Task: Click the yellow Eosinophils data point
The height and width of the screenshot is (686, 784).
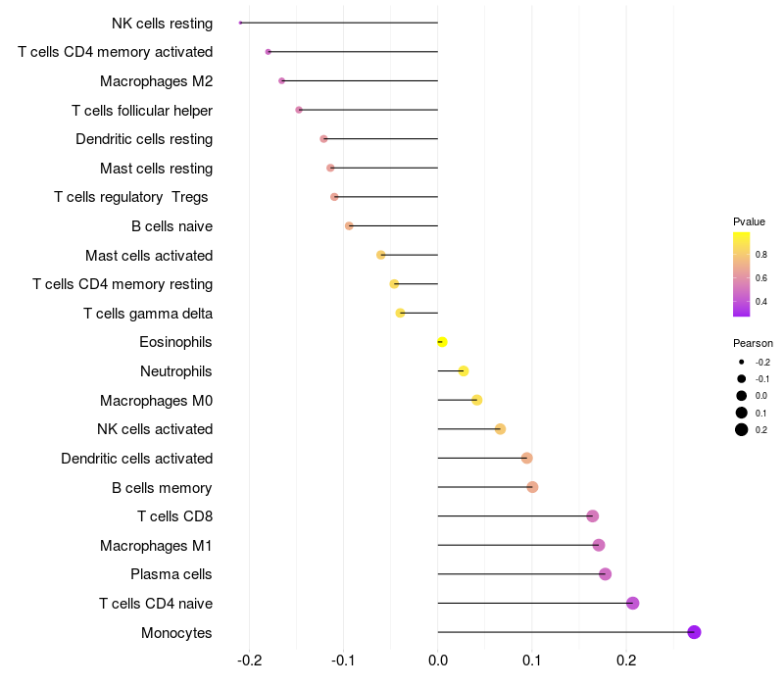Action: click(x=442, y=342)
